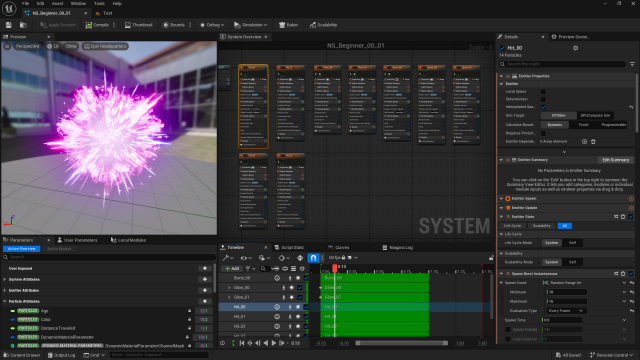Viewport: 640px width, 360px height.
Task: Open the Window menu
Action: click(78, 3)
